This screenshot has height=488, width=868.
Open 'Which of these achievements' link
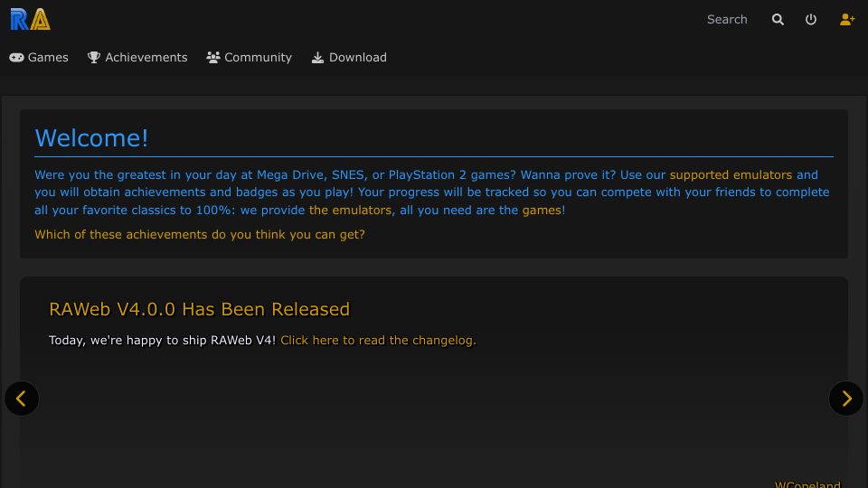point(200,235)
